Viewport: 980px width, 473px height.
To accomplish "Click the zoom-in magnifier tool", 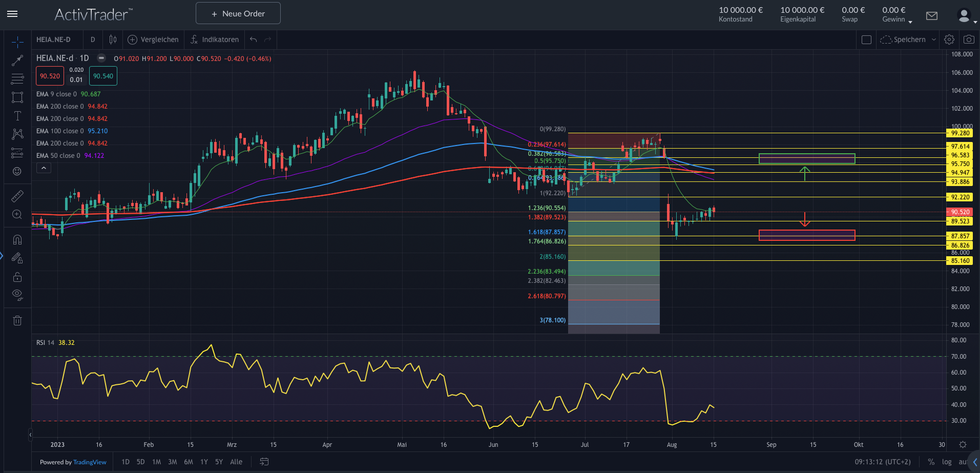I will [17, 214].
